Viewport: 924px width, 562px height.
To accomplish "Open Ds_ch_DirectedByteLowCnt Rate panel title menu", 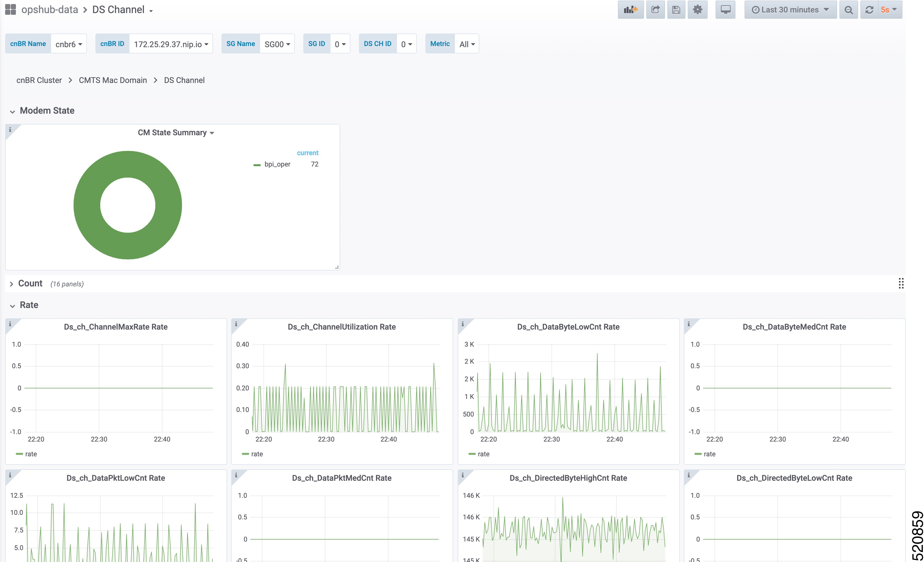I will pyautogui.click(x=794, y=478).
